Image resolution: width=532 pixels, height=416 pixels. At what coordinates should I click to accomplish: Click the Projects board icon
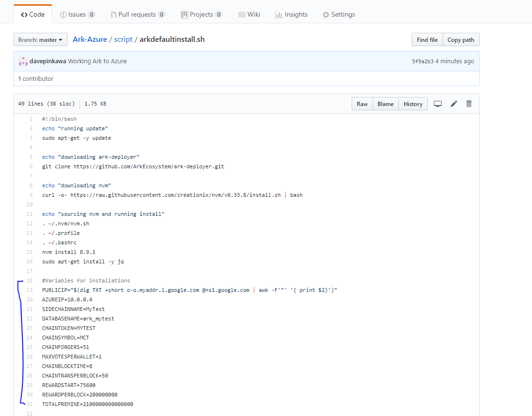click(185, 14)
